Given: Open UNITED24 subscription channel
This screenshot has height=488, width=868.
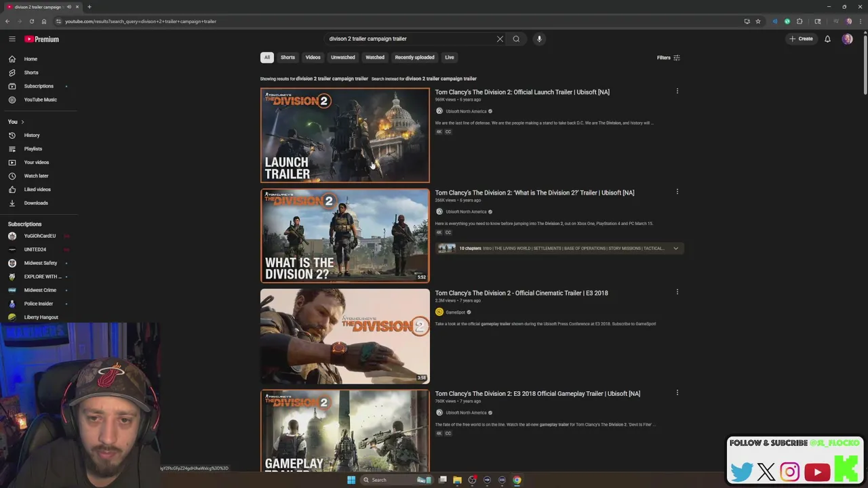Looking at the screenshot, I should click(39, 249).
